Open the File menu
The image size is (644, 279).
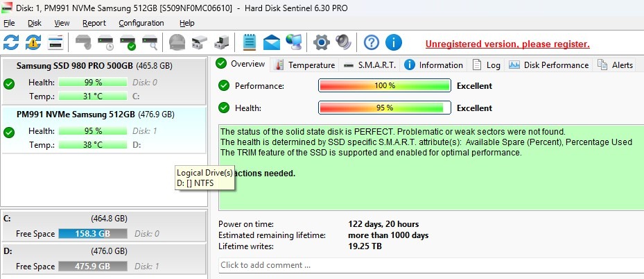9,23
